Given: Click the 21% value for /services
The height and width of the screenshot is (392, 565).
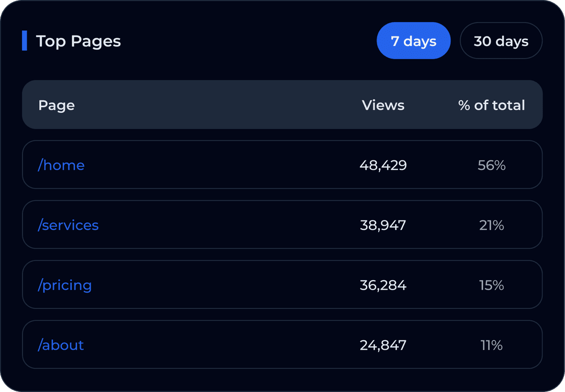Looking at the screenshot, I should (x=492, y=225).
